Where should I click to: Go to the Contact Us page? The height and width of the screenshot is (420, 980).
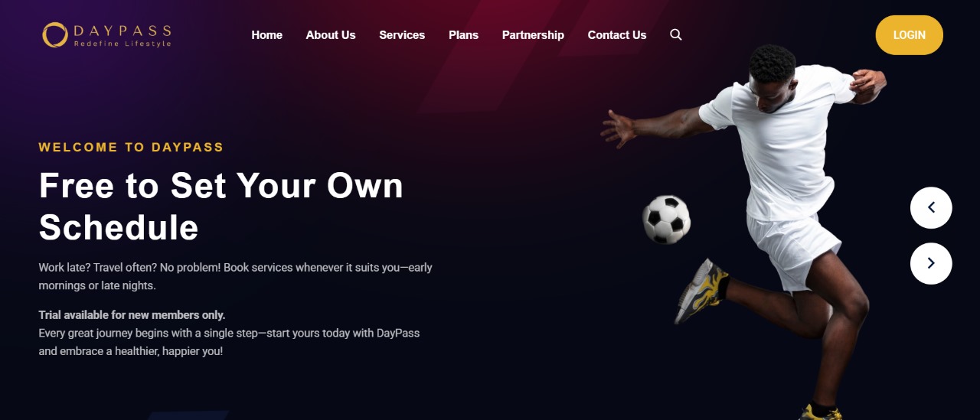click(x=617, y=35)
